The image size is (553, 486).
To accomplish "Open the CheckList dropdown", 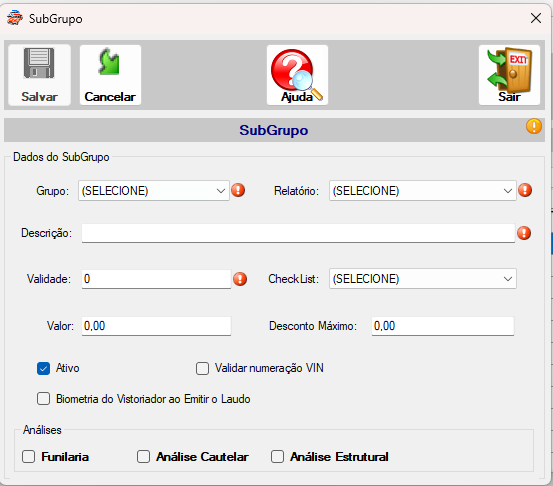I will click(x=423, y=279).
